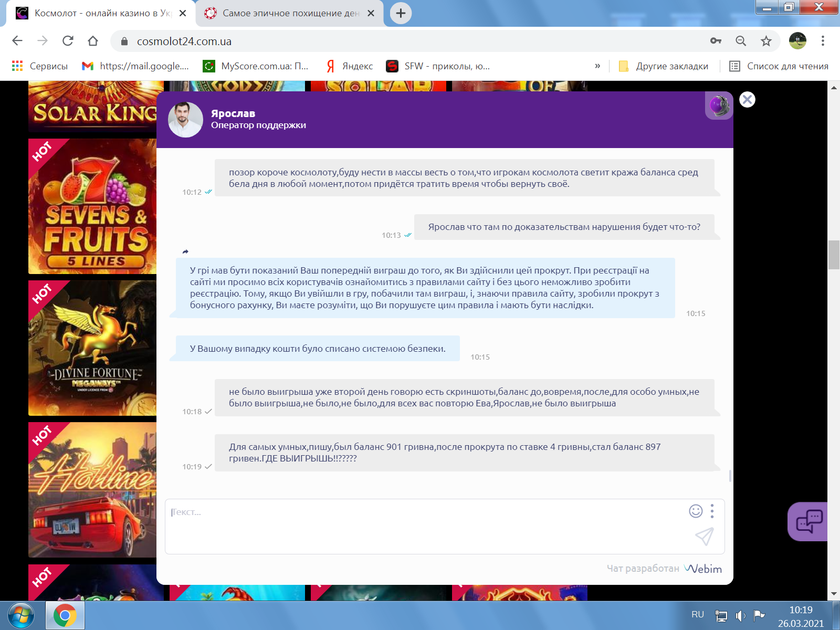Open the zoom magnifier in the address bar

(741, 41)
